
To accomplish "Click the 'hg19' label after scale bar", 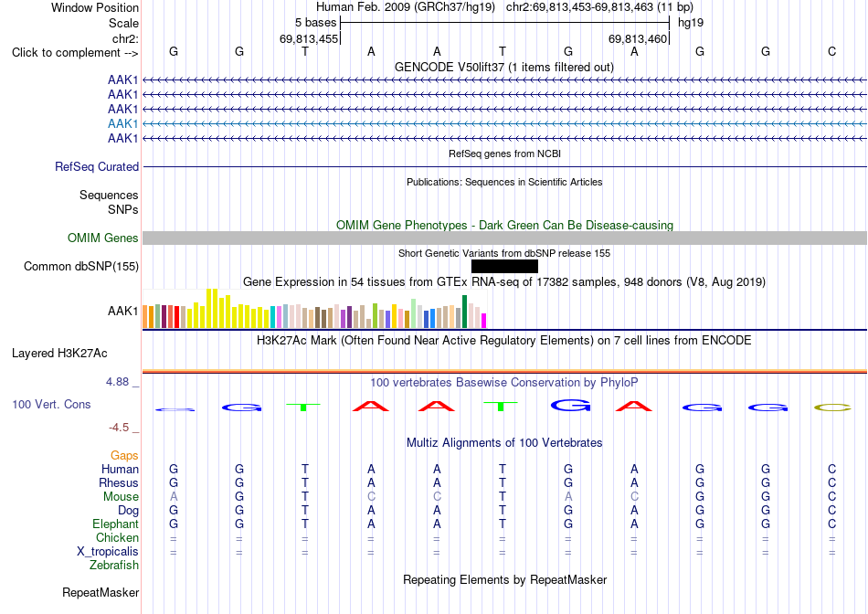I will [691, 23].
